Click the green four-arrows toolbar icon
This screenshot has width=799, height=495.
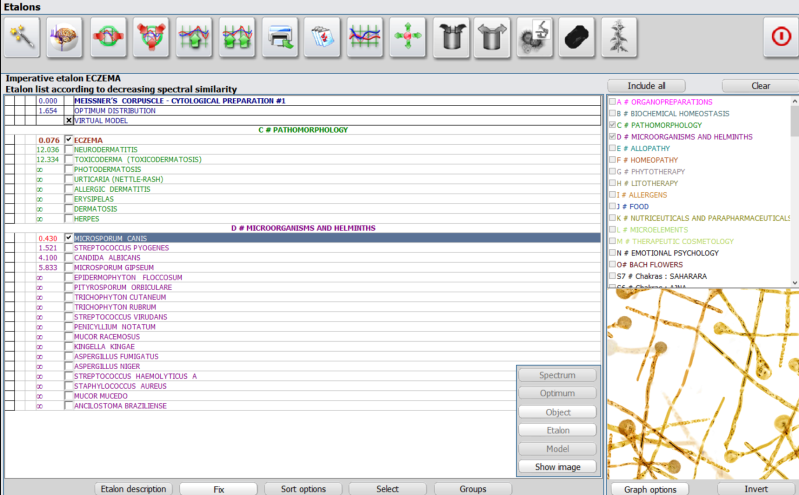408,37
